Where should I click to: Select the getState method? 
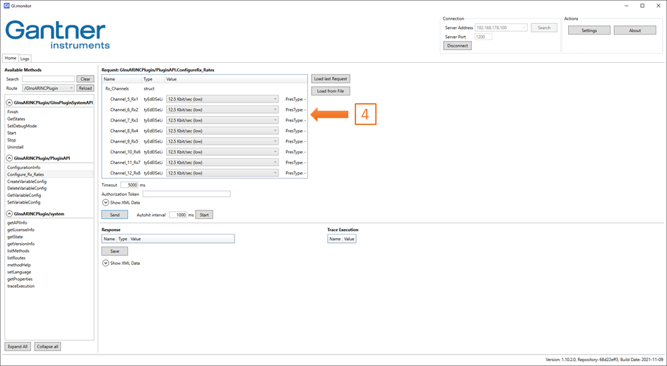tap(15, 237)
